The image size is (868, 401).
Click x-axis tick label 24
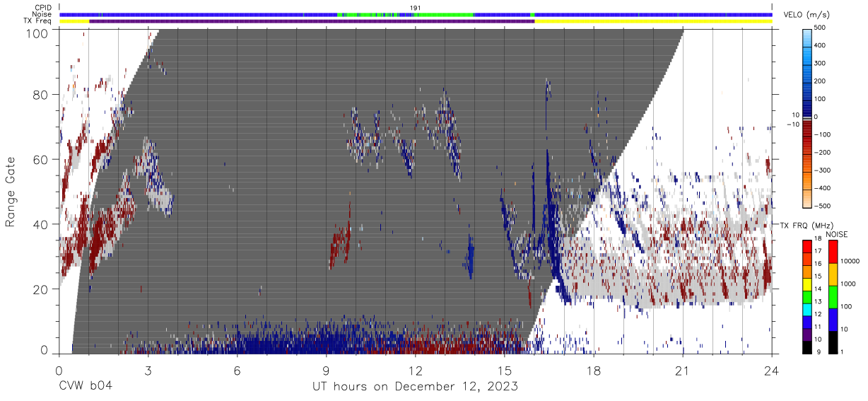[771, 370]
